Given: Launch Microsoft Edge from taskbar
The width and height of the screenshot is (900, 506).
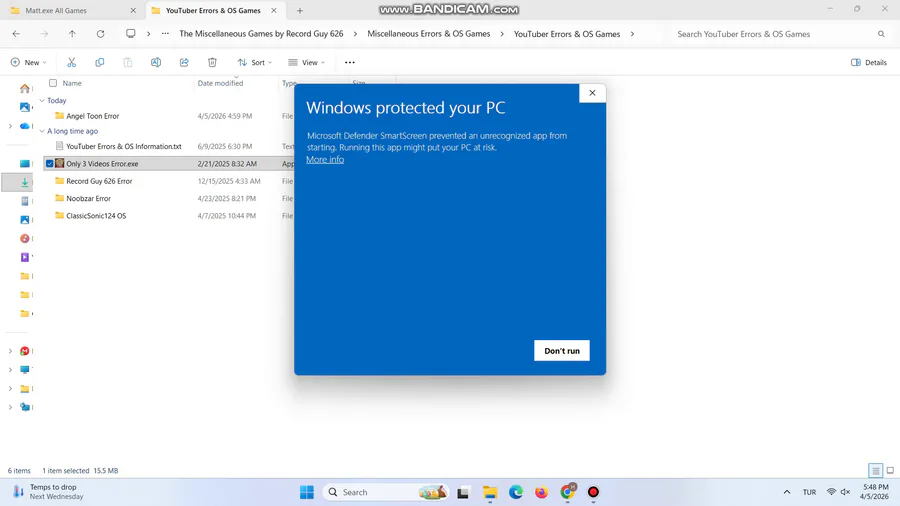Looking at the screenshot, I should tap(515, 492).
